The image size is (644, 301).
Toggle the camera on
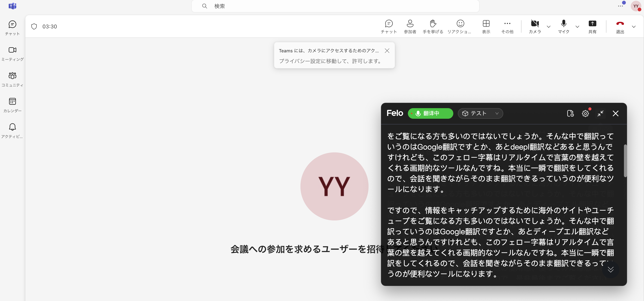[535, 26]
